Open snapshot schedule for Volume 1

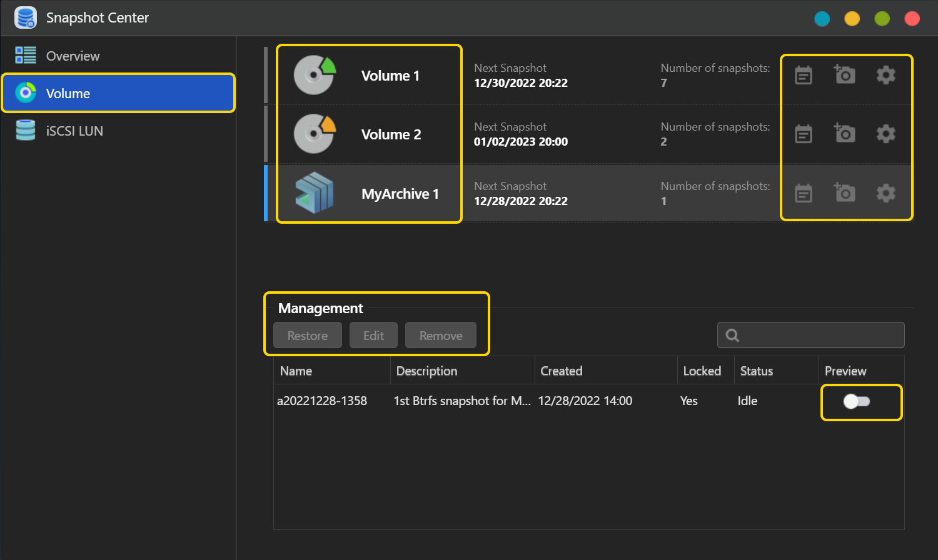804,76
